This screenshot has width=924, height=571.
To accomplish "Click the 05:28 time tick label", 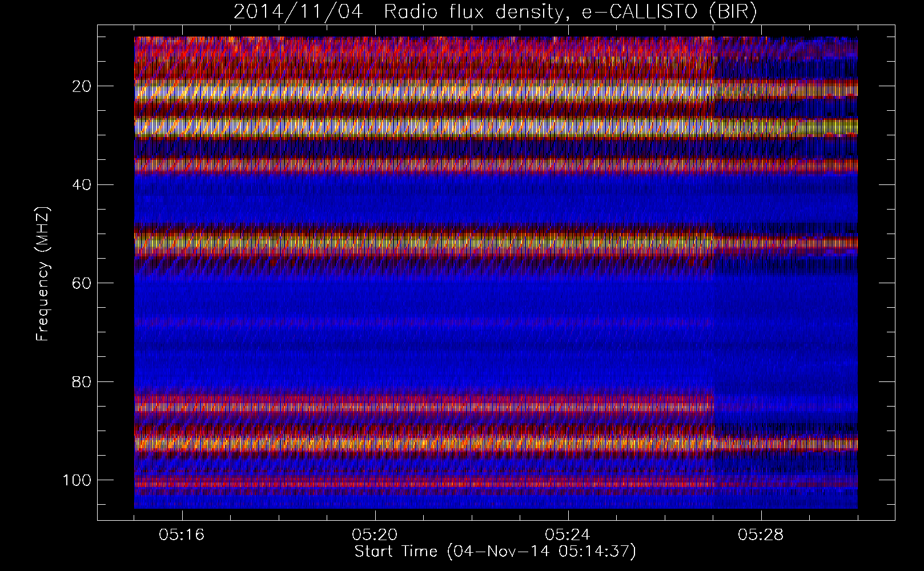I will [x=761, y=535].
